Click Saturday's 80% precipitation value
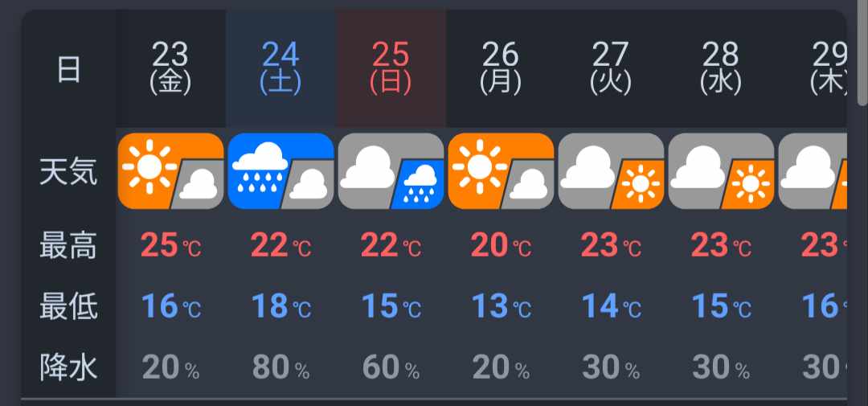 [280, 367]
